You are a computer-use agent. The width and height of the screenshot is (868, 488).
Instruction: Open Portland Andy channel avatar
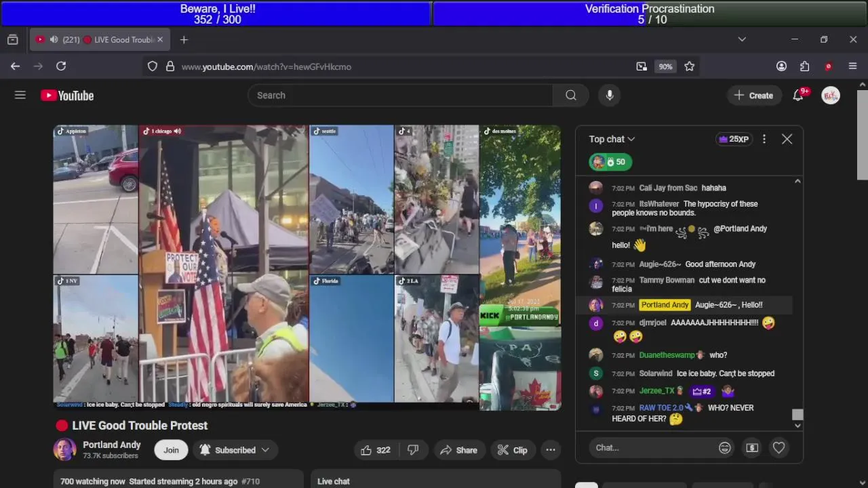65,450
